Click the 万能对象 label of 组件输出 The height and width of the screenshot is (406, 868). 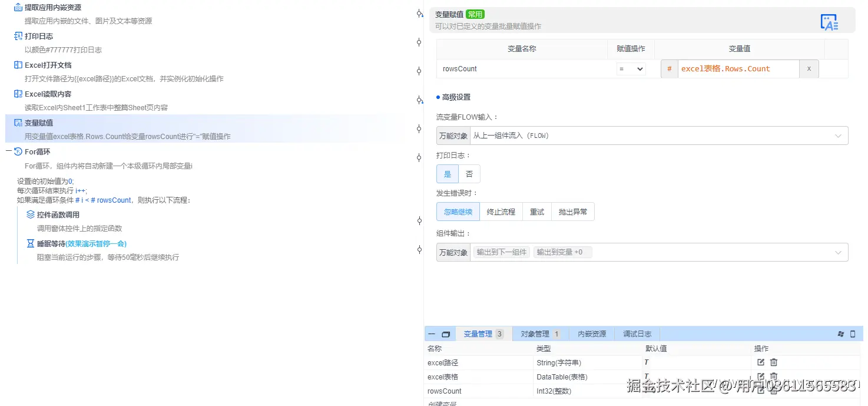tap(453, 252)
